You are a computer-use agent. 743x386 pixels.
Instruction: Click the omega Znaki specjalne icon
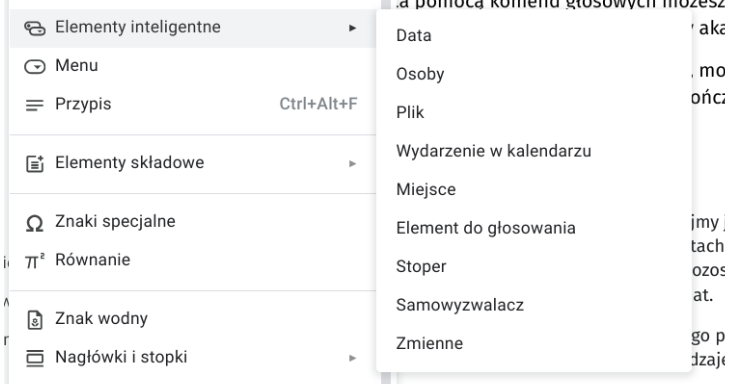pyautogui.click(x=35, y=223)
